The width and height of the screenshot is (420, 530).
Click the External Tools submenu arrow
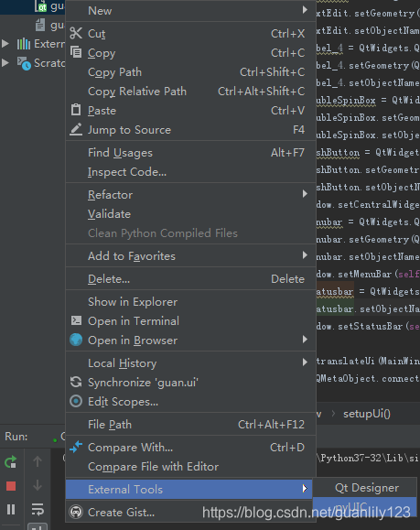(x=305, y=488)
